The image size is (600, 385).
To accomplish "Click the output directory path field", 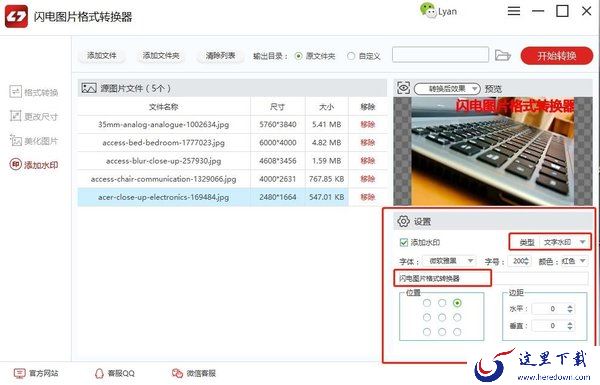I will pyautogui.click(x=440, y=55).
